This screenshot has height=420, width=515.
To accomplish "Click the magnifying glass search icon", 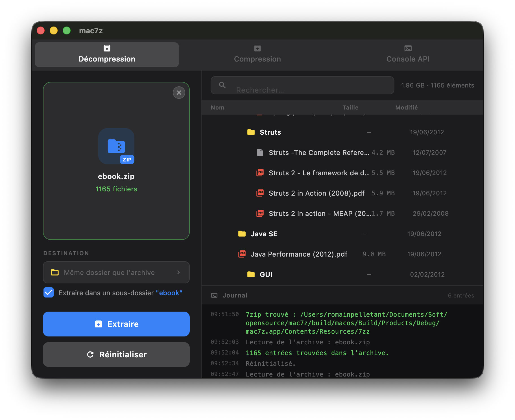I will click(222, 85).
